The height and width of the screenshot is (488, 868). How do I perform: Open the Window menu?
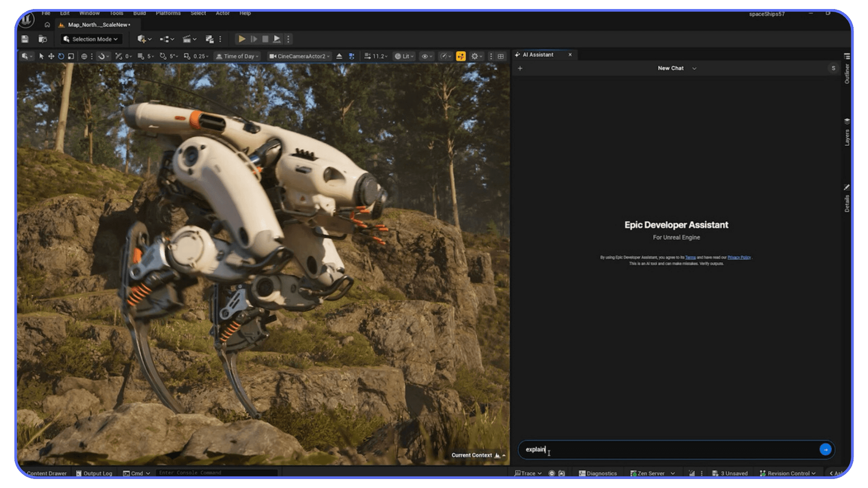click(90, 13)
